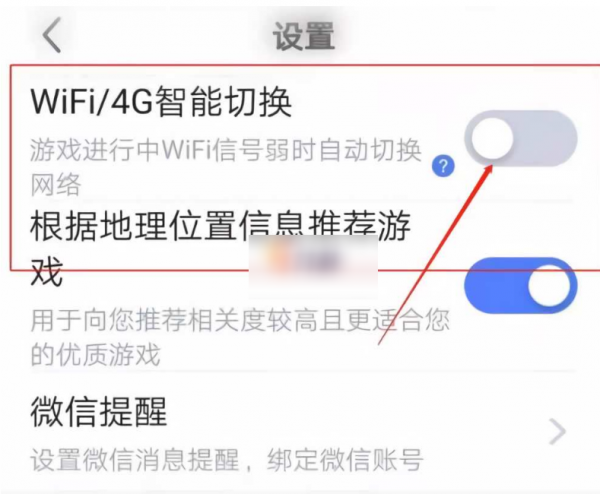
Task: Click the blurred watermark image in the center
Action: [x=313, y=265]
